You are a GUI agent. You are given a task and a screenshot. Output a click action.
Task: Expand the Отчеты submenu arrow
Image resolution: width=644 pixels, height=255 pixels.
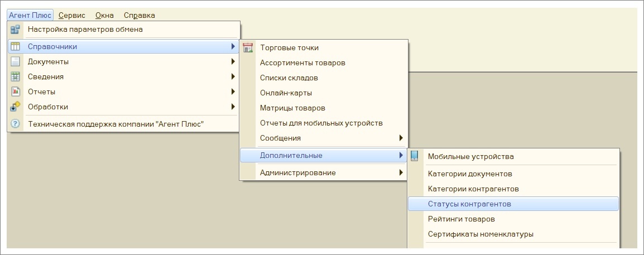click(x=233, y=92)
